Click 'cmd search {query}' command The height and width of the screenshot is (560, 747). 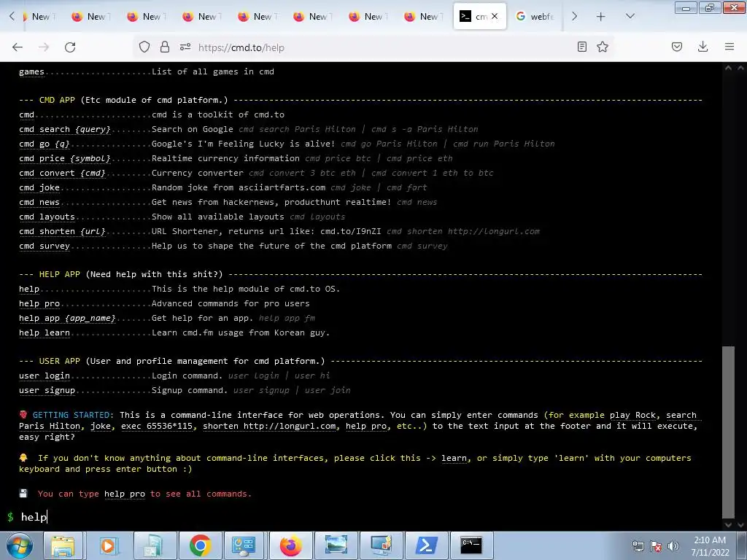click(65, 130)
